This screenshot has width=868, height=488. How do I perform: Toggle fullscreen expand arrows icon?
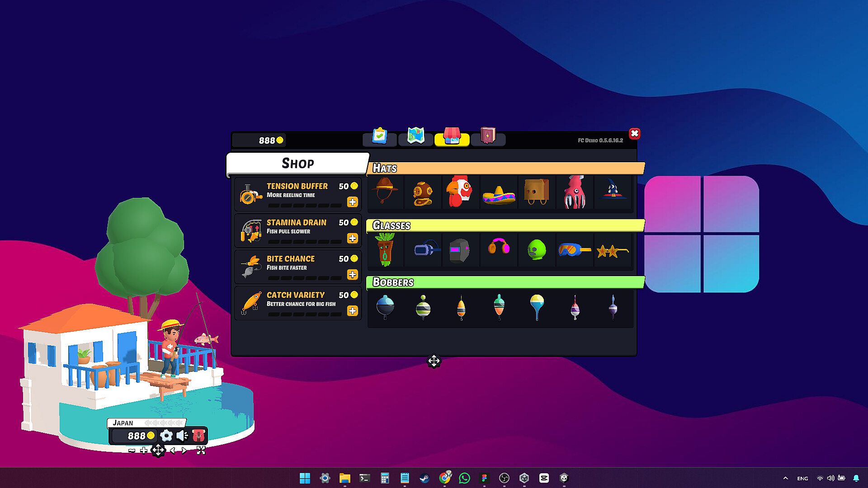201,450
